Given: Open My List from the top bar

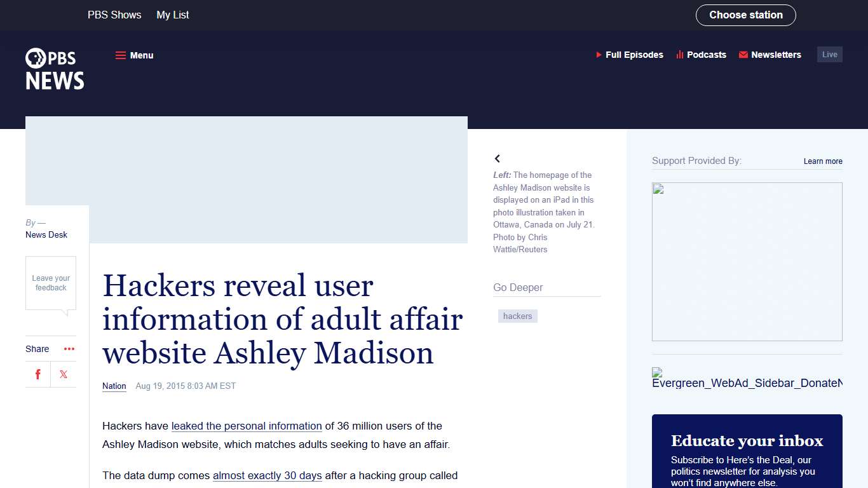Looking at the screenshot, I should 172,15.
